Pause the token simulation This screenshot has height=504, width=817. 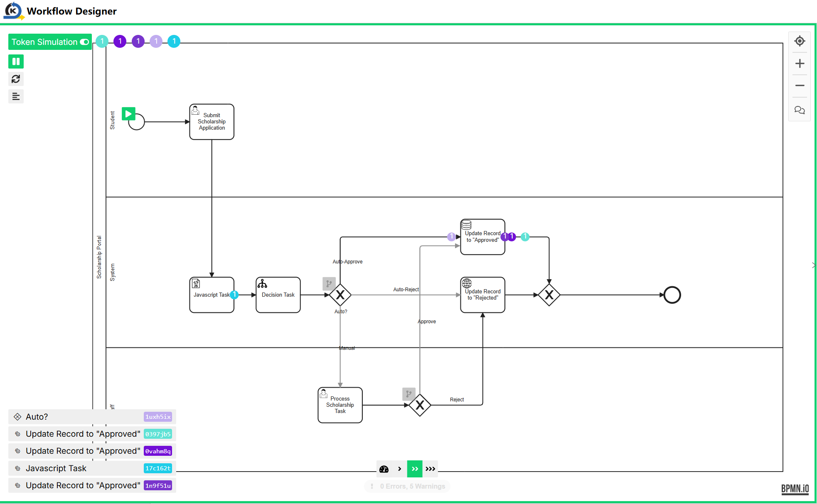(x=16, y=61)
